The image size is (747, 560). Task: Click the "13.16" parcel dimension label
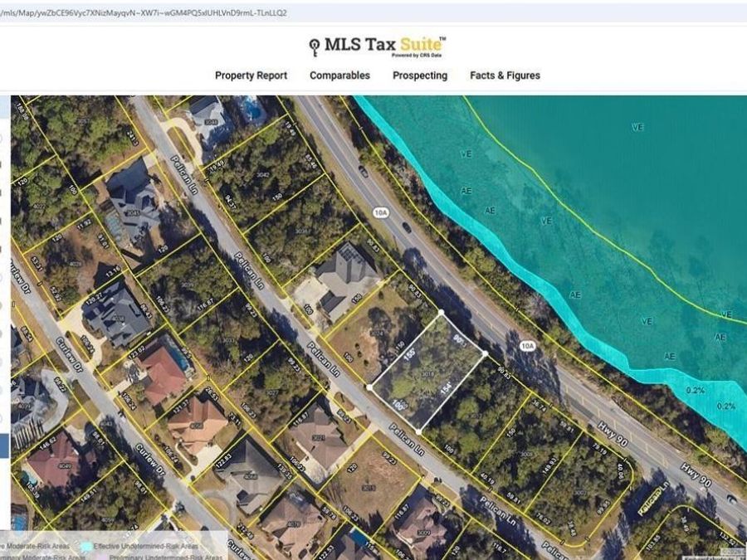coord(113,272)
